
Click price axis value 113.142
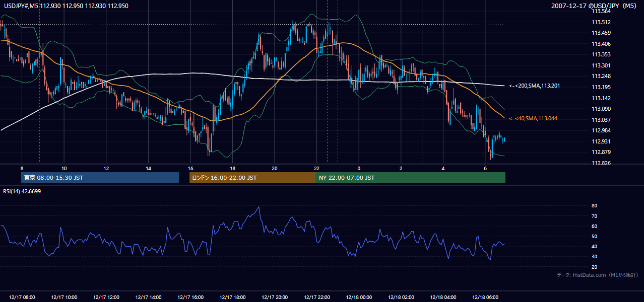[601, 98]
